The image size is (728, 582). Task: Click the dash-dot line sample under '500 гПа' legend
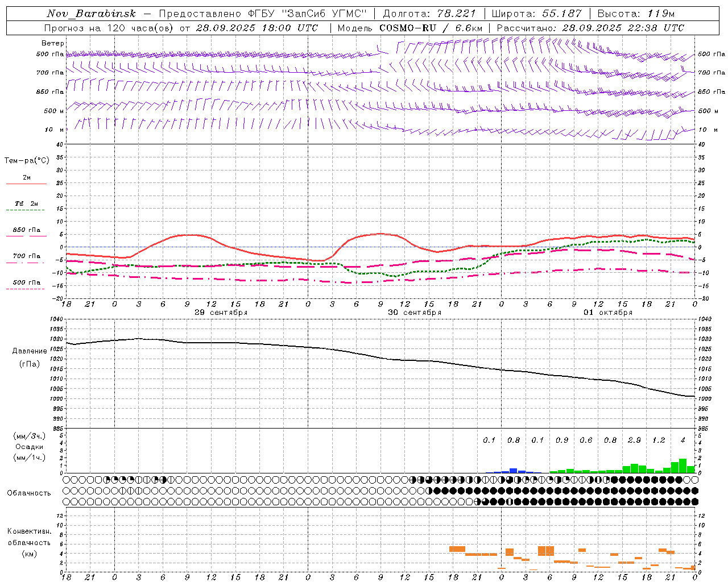25,289
